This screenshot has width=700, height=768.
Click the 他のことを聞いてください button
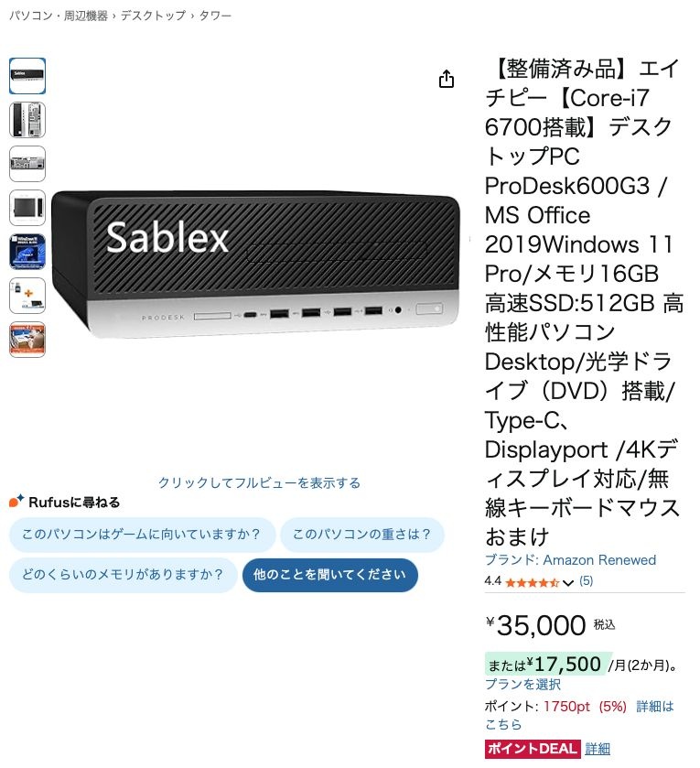pyautogui.click(x=330, y=575)
